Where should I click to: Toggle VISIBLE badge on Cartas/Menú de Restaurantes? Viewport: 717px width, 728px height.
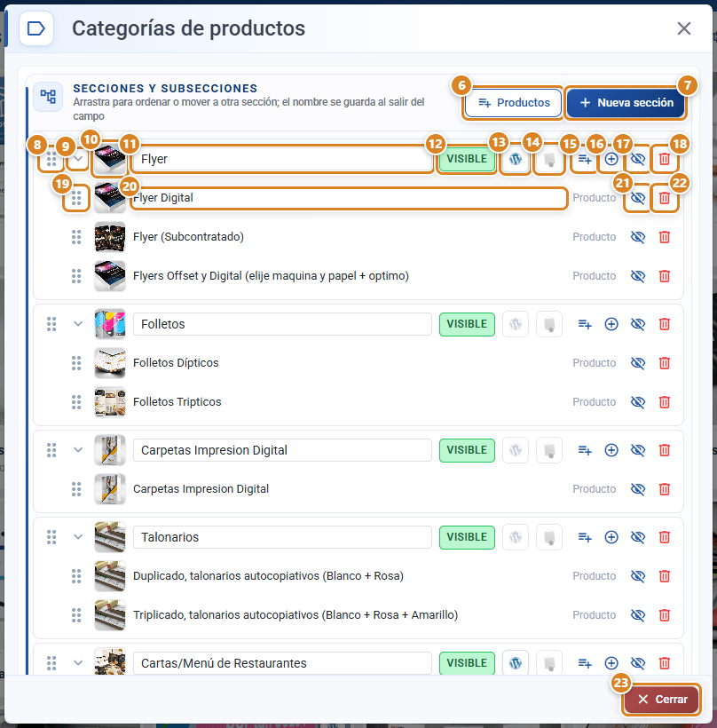[x=467, y=663]
